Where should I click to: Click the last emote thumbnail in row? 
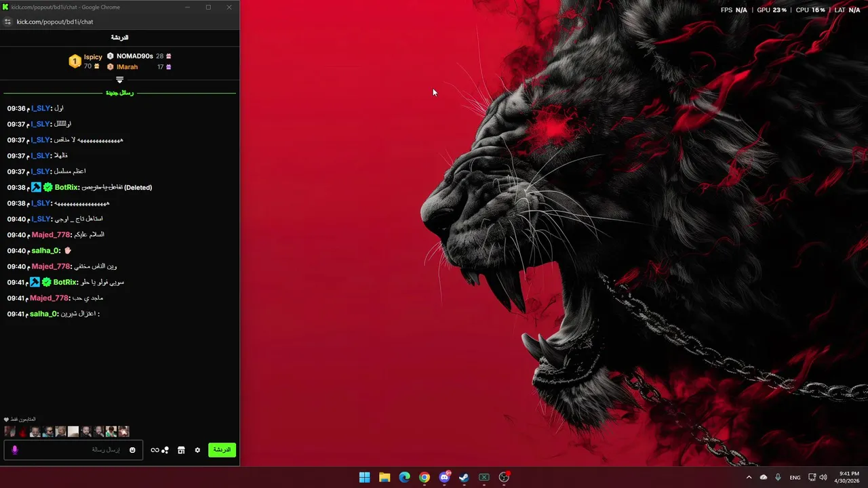(123, 432)
